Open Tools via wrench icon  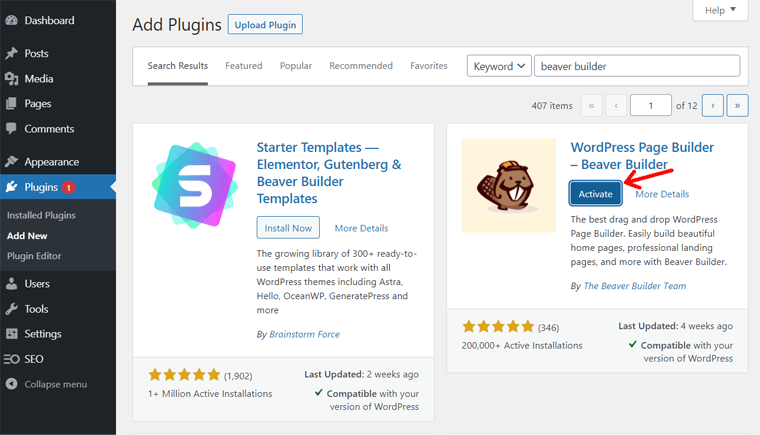coord(12,309)
